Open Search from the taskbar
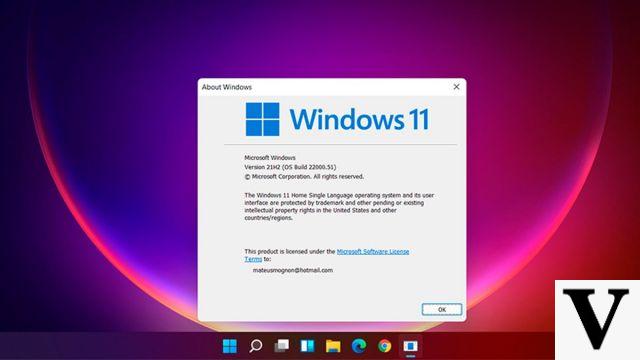This screenshot has height=360, width=640. 256,346
